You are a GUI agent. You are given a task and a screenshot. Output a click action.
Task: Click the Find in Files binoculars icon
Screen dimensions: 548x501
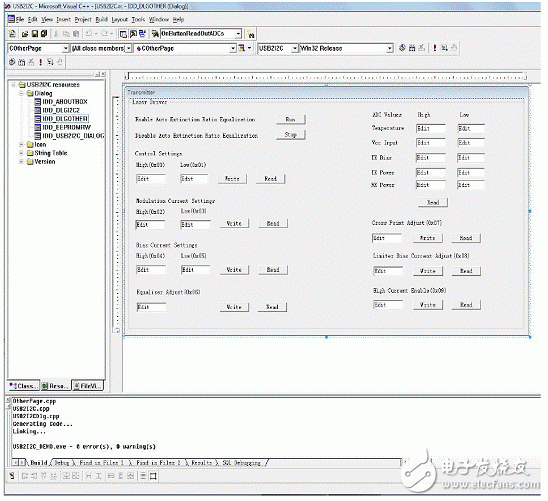155,34
